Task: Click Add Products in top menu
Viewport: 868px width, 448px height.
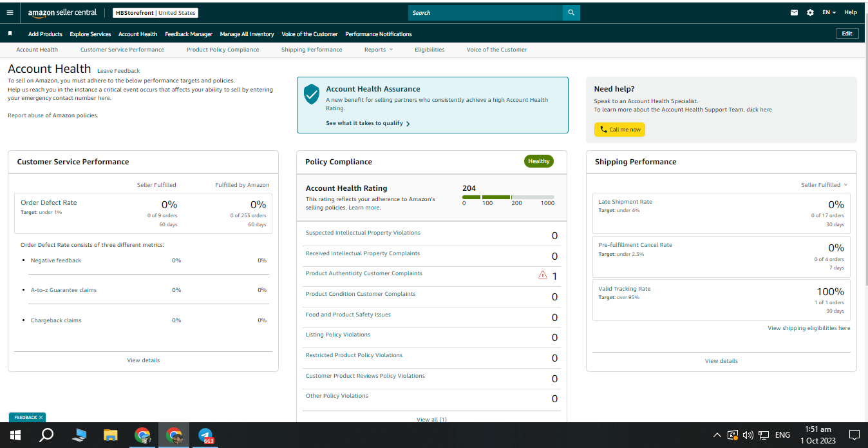Action: tap(45, 34)
